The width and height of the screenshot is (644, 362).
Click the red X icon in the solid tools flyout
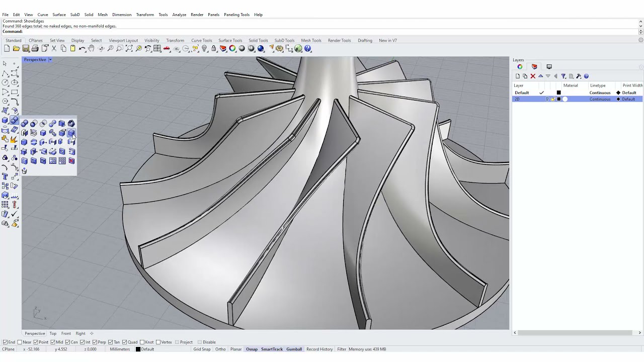click(71, 161)
